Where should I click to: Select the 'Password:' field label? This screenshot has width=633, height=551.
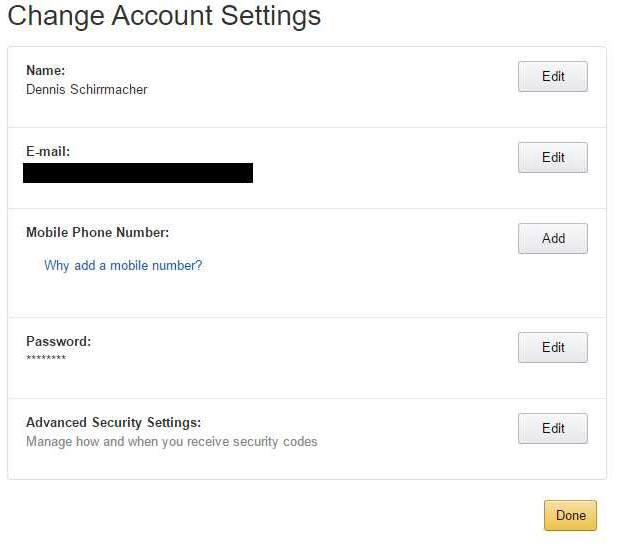(x=59, y=341)
